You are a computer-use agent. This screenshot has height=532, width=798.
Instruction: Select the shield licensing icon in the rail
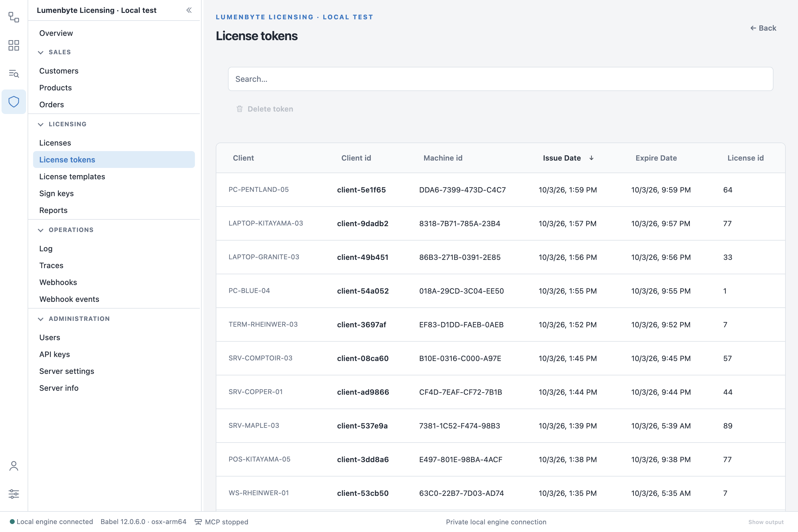click(13, 102)
